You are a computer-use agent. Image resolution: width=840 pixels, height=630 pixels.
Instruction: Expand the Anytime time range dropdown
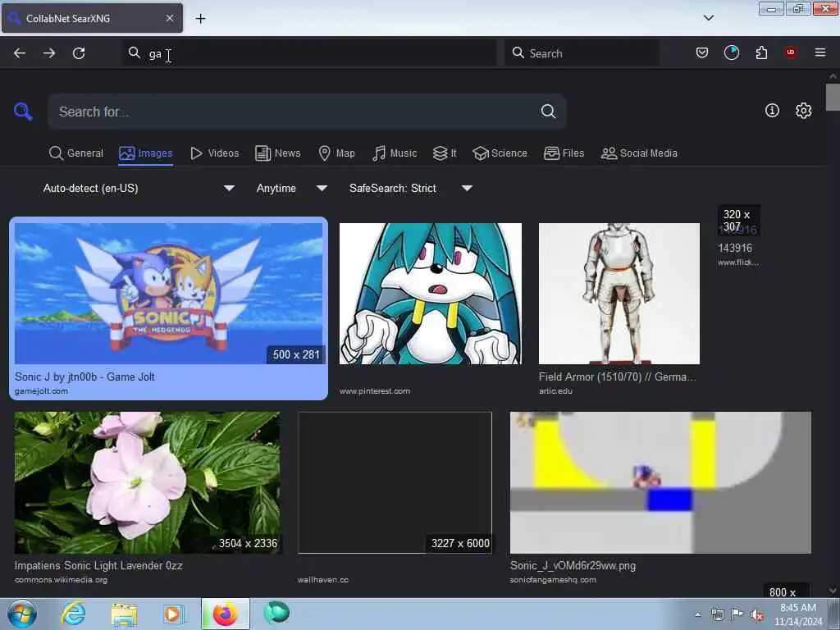291,188
